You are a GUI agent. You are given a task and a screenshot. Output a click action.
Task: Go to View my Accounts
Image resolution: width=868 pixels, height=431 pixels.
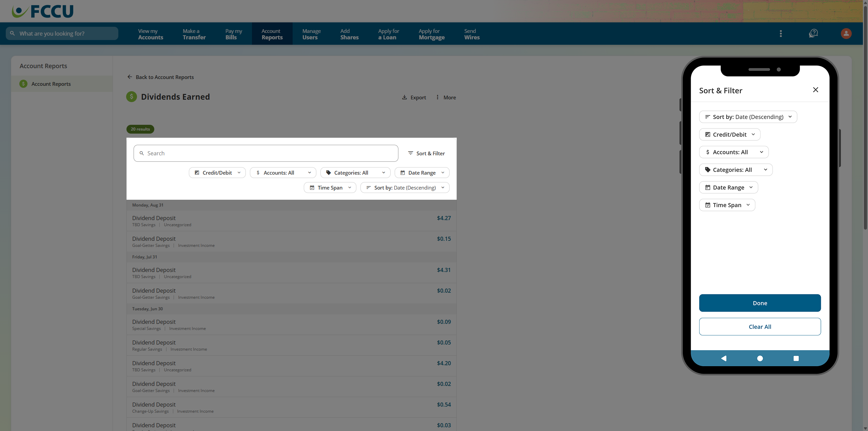[151, 34]
